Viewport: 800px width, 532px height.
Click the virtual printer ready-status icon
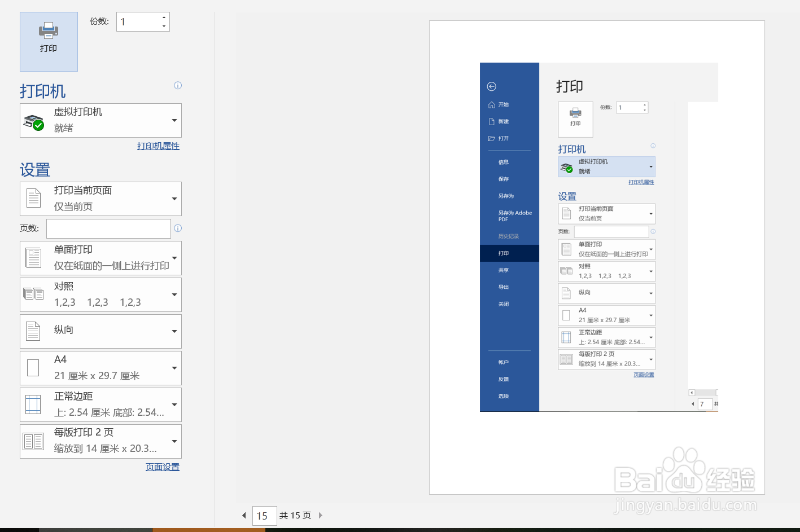pyautogui.click(x=34, y=122)
